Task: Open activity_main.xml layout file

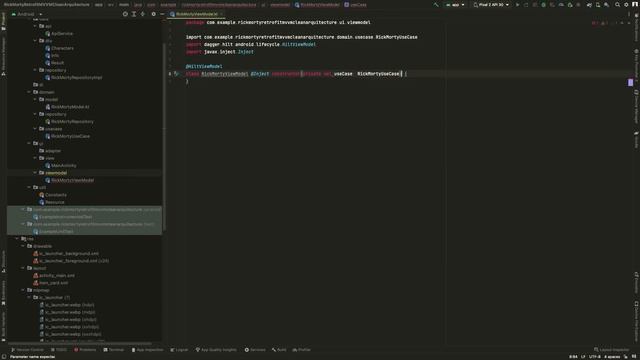Action: pos(54,276)
